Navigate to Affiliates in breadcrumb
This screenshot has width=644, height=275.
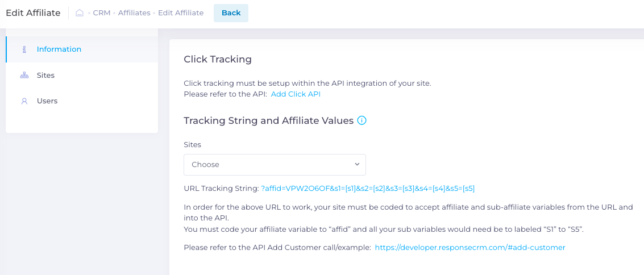pos(134,13)
